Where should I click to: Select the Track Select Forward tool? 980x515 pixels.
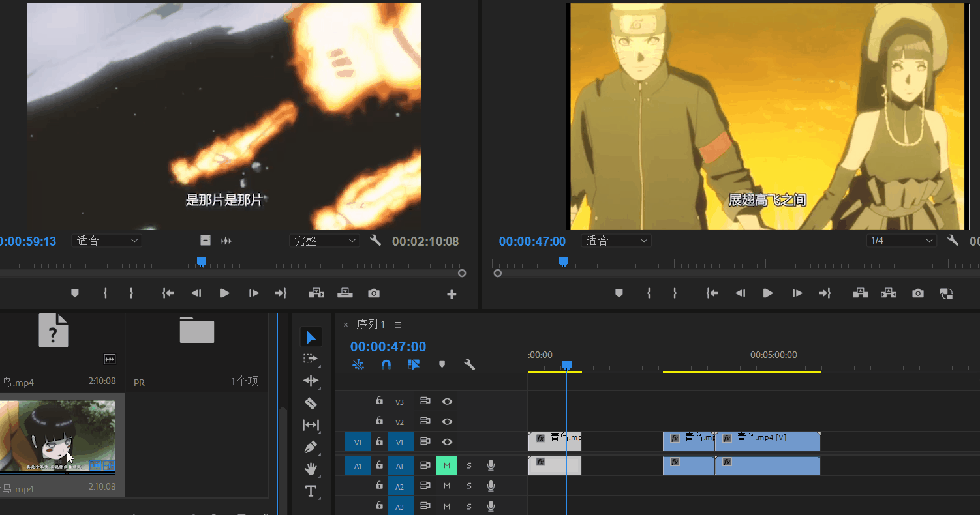[311, 359]
